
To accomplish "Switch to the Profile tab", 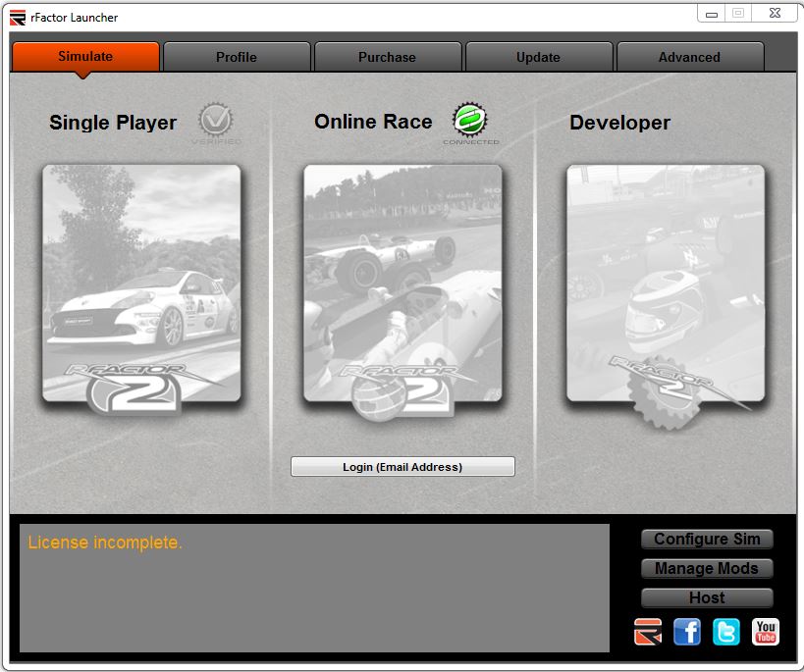I will pyautogui.click(x=237, y=57).
